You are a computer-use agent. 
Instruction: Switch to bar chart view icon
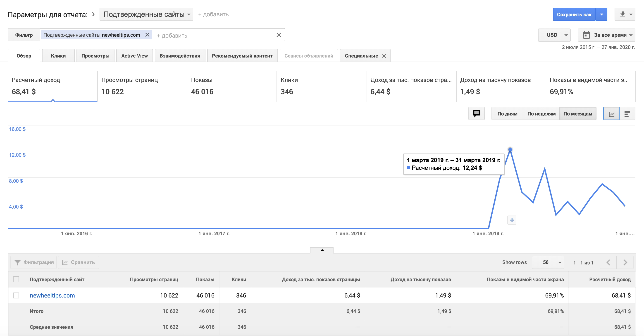click(x=627, y=114)
